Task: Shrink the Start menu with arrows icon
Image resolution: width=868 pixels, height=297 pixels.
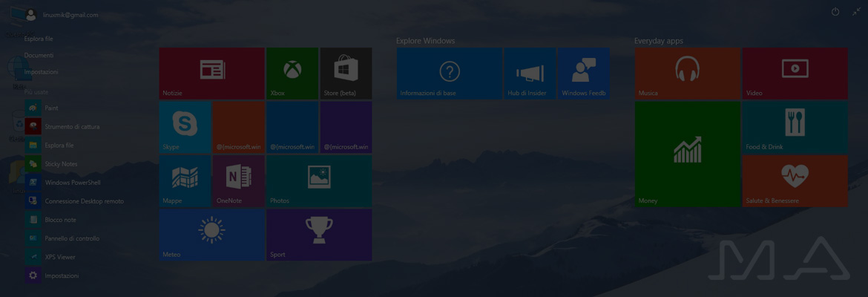Action: coord(856,12)
